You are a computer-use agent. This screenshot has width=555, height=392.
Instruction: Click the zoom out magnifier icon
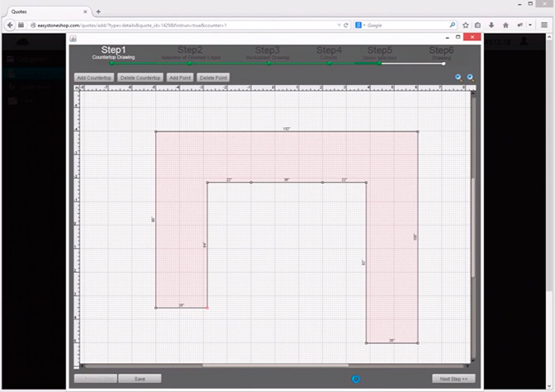[470, 78]
